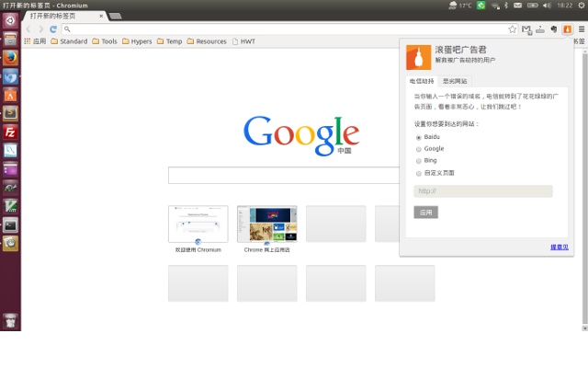Launch Sublime Text from the launcher
Viewport: 588px width, 368px height.
point(10,113)
